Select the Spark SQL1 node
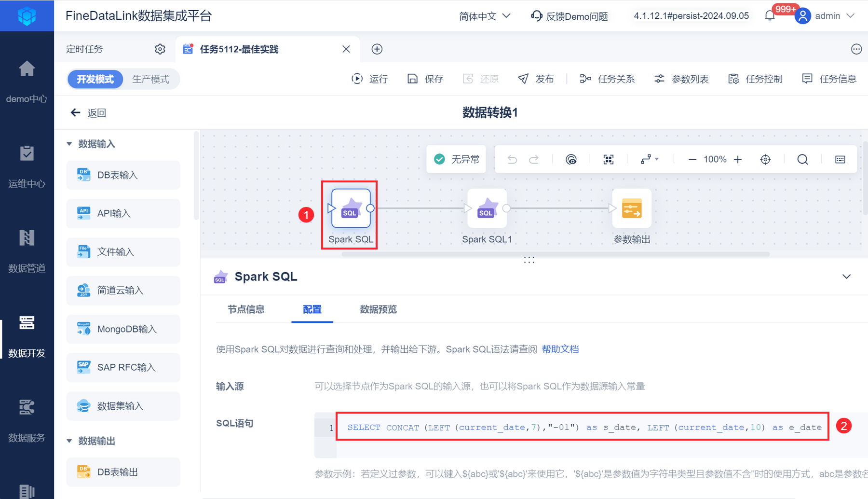 point(487,208)
